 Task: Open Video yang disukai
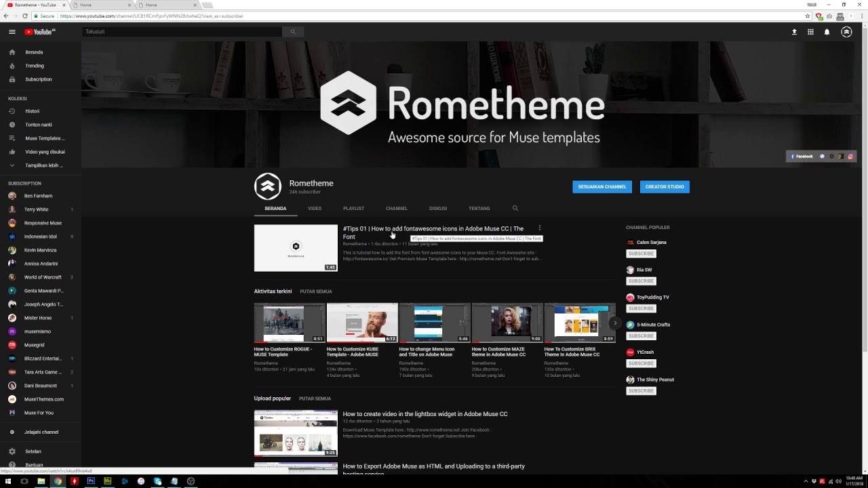click(x=41, y=152)
